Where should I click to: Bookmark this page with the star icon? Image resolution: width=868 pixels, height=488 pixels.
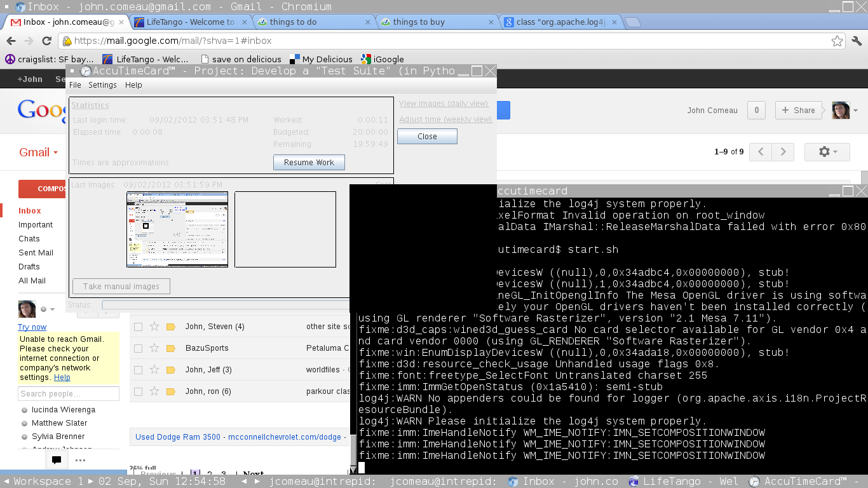coord(837,41)
